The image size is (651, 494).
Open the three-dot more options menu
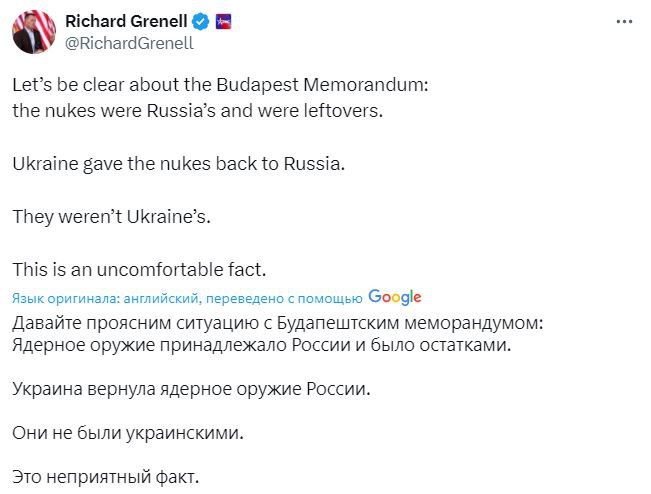tap(624, 22)
